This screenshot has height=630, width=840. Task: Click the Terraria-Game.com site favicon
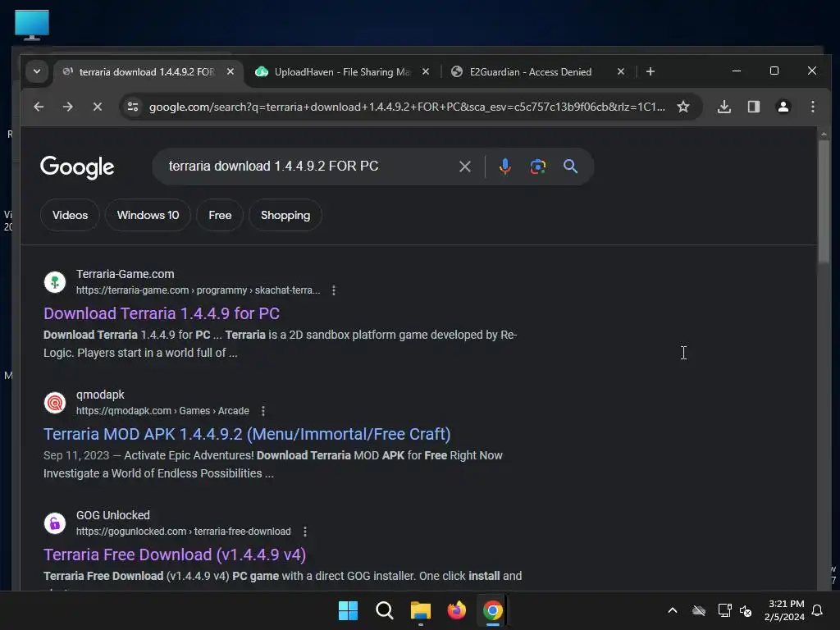(55, 282)
